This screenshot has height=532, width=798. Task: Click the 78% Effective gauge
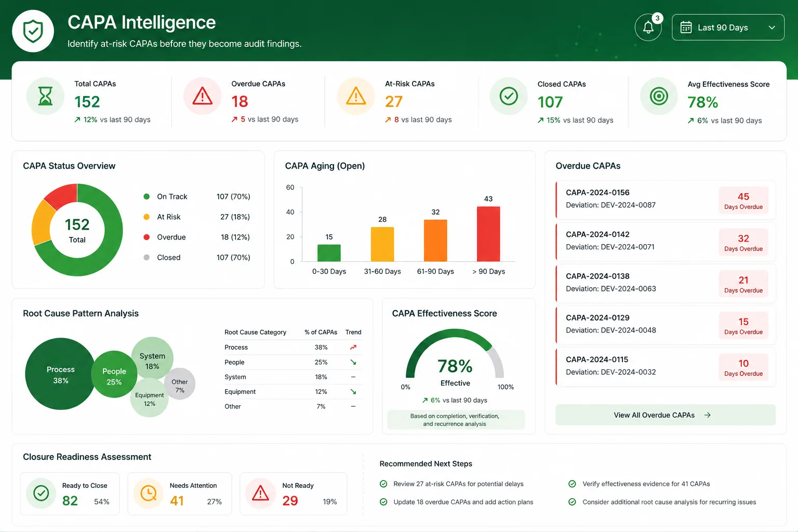coord(455,358)
